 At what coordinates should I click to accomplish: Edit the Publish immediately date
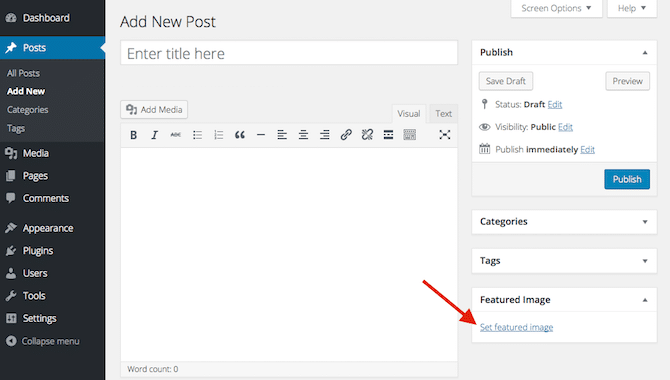coord(587,150)
